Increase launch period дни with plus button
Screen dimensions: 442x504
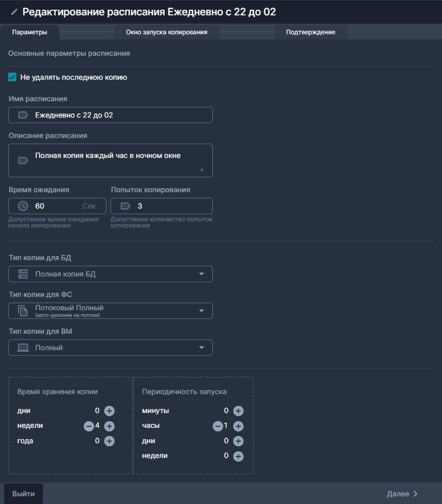238,441
